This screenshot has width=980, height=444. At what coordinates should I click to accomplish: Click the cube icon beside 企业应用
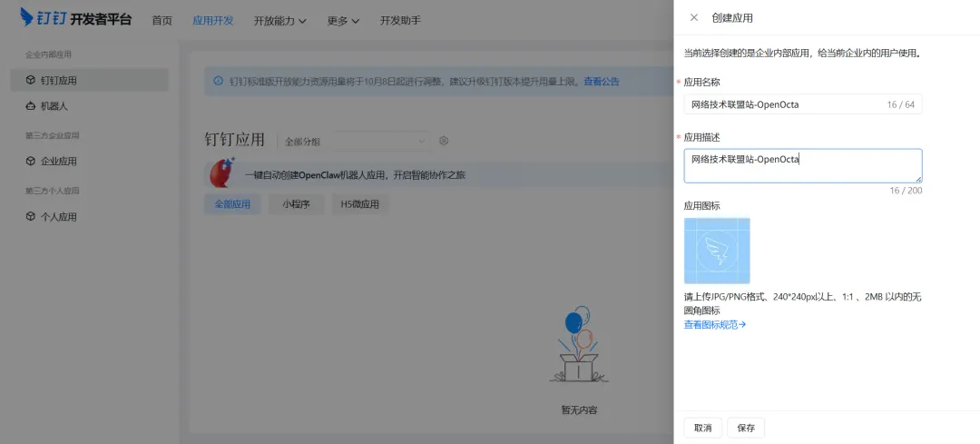30,162
